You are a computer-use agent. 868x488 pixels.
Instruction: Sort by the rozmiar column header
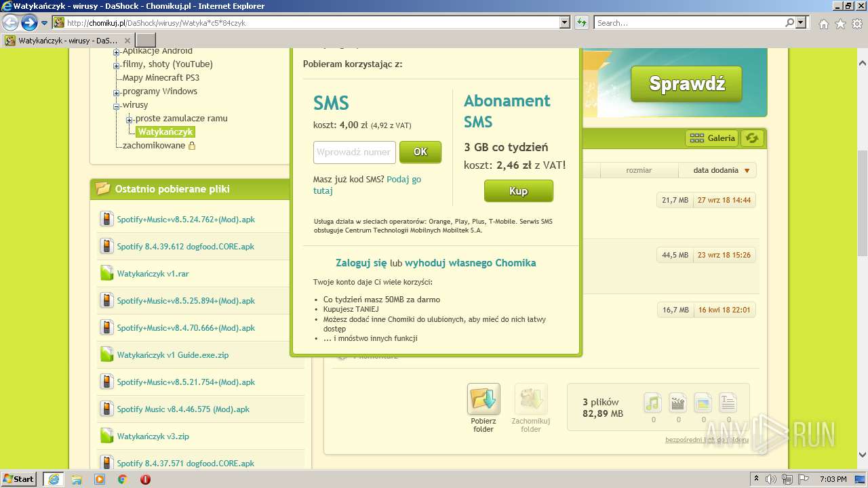click(639, 170)
